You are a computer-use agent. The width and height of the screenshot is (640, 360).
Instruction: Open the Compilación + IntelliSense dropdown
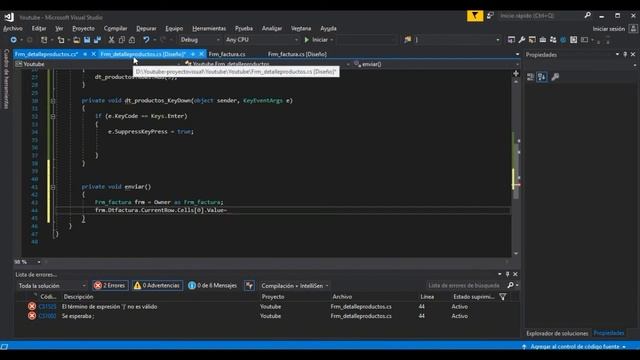point(295,286)
